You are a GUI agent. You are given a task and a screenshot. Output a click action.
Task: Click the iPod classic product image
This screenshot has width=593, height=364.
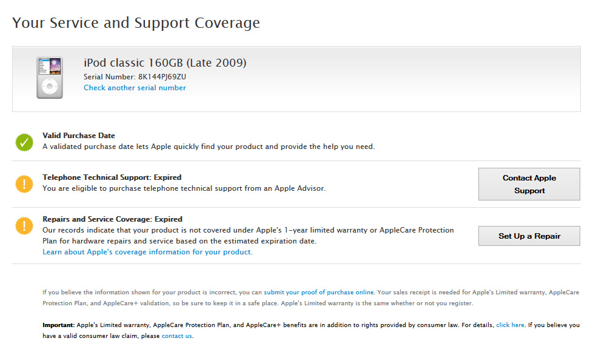click(x=49, y=78)
